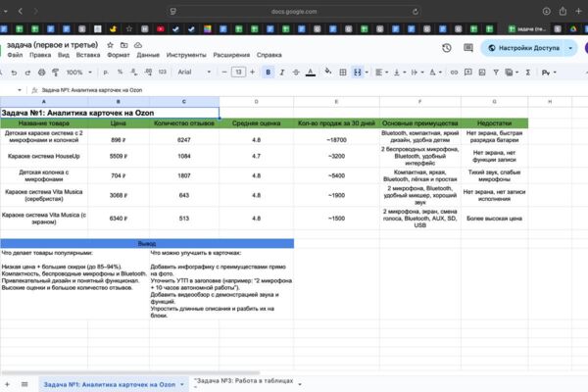Viewport: 588px width, 392px height.
Task: Click the Настройки Доступа share button
Action: (524, 48)
